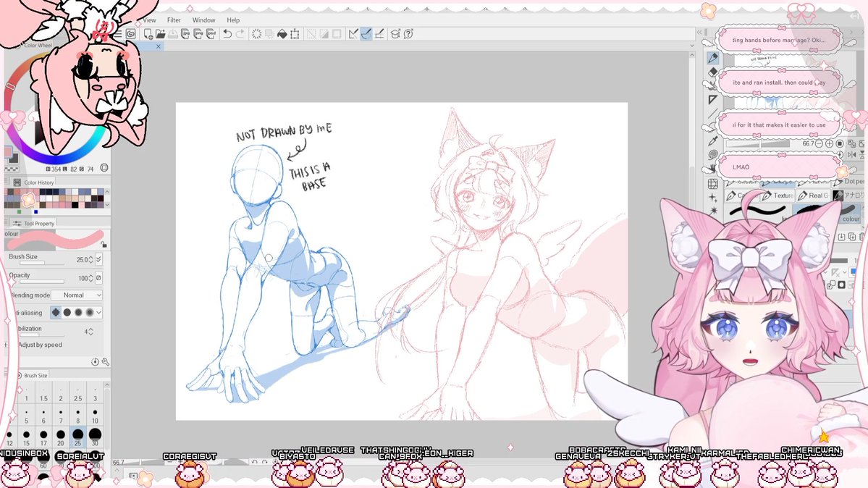Screen dimensions: 868x488
Task: Open the Blending mode Normal dropdown
Action: tap(77, 295)
